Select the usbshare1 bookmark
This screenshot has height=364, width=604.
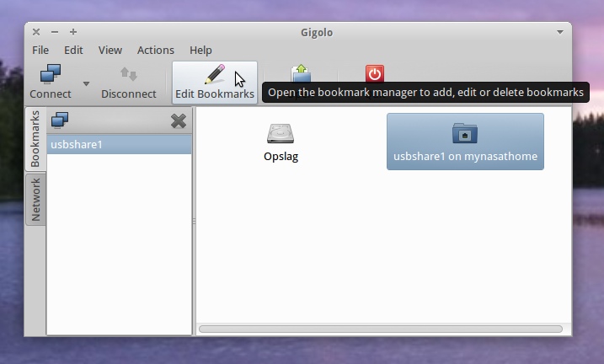click(119, 144)
